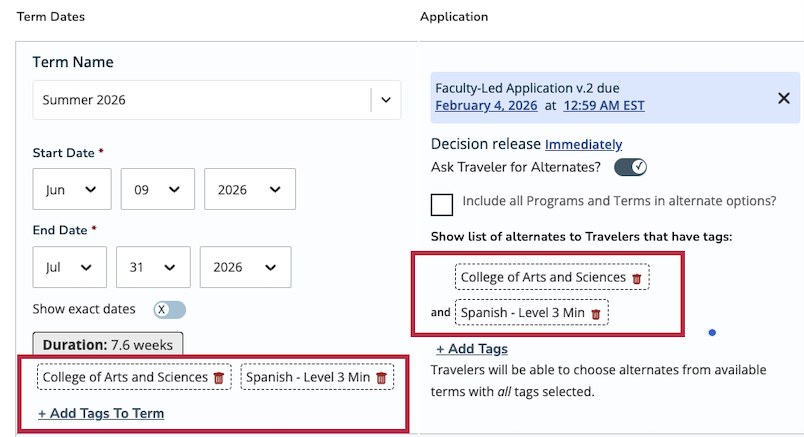This screenshot has height=437, width=804.
Task: Open End Date year dropdown
Action: coord(245,267)
